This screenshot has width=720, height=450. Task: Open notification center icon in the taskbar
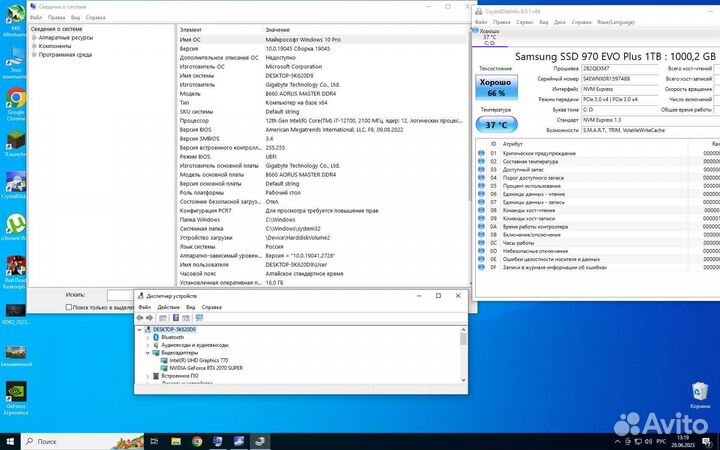pos(707,442)
